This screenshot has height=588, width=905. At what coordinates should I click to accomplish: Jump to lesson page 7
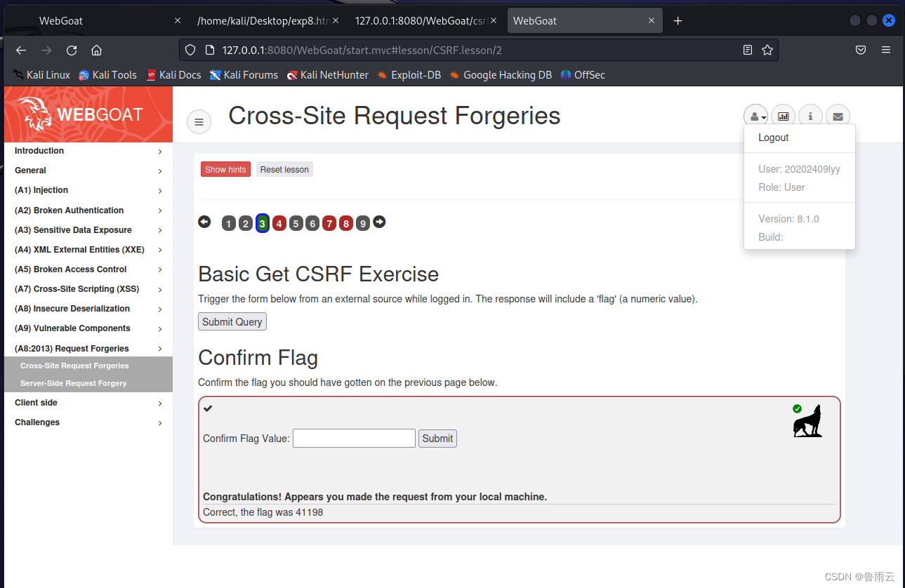(329, 224)
